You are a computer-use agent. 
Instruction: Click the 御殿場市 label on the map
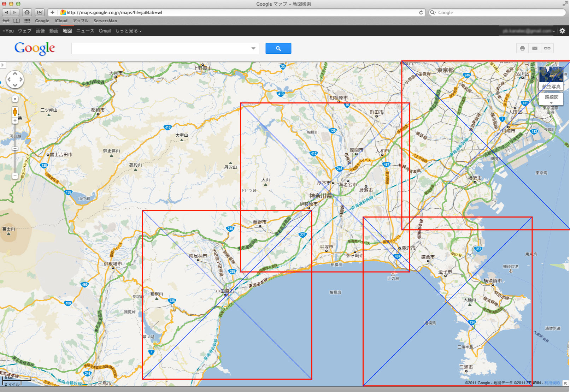113,264
